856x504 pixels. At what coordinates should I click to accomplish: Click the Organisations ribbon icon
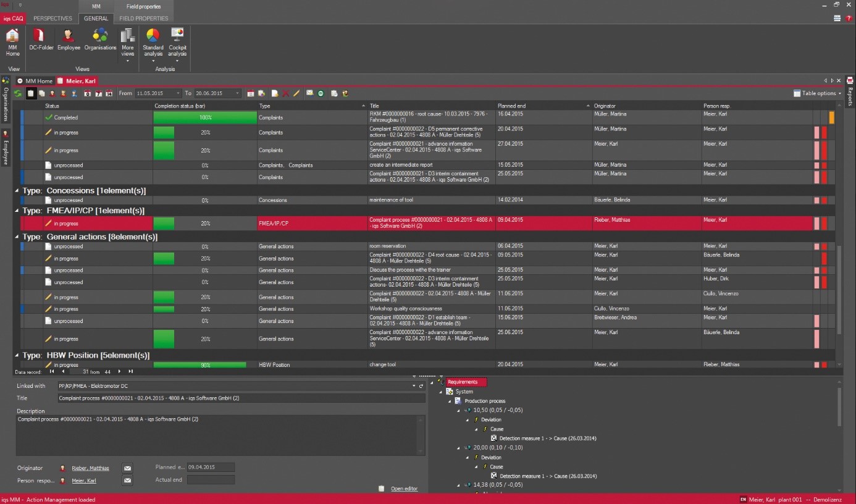(100, 38)
